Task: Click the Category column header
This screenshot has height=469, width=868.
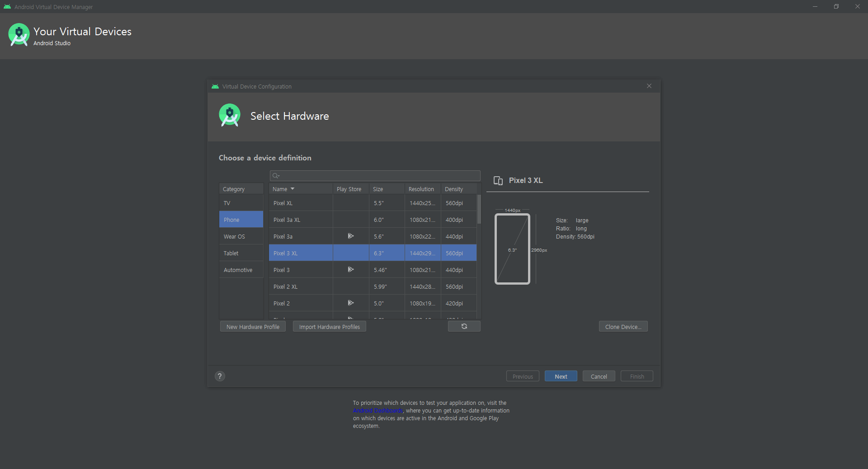Action: 241,189
